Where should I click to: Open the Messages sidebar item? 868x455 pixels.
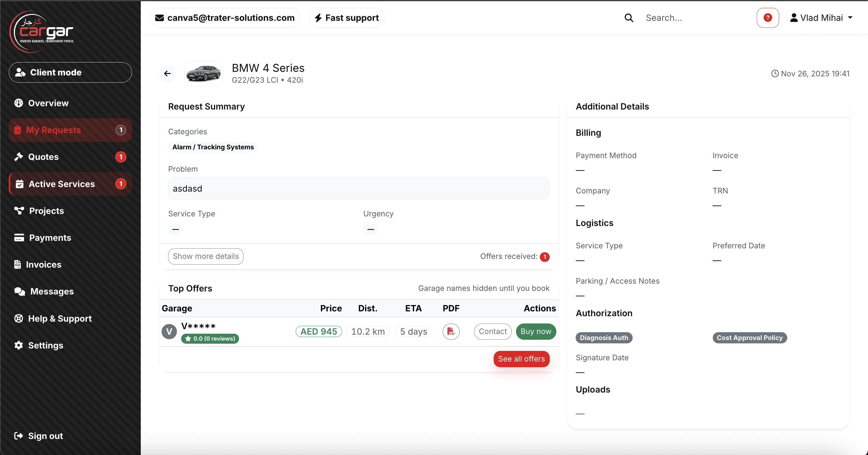pyautogui.click(x=52, y=291)
